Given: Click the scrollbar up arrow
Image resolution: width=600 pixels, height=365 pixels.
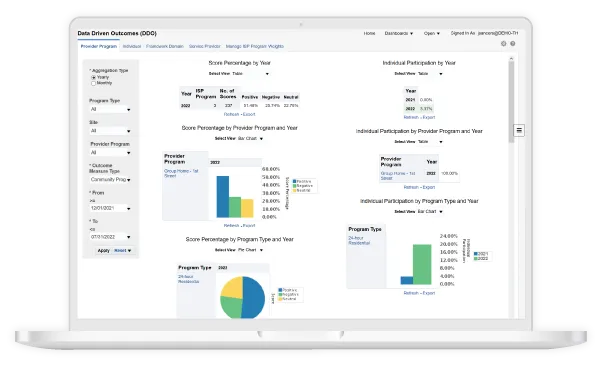Looking at the screenshot, I should click(x=511, y=59).
